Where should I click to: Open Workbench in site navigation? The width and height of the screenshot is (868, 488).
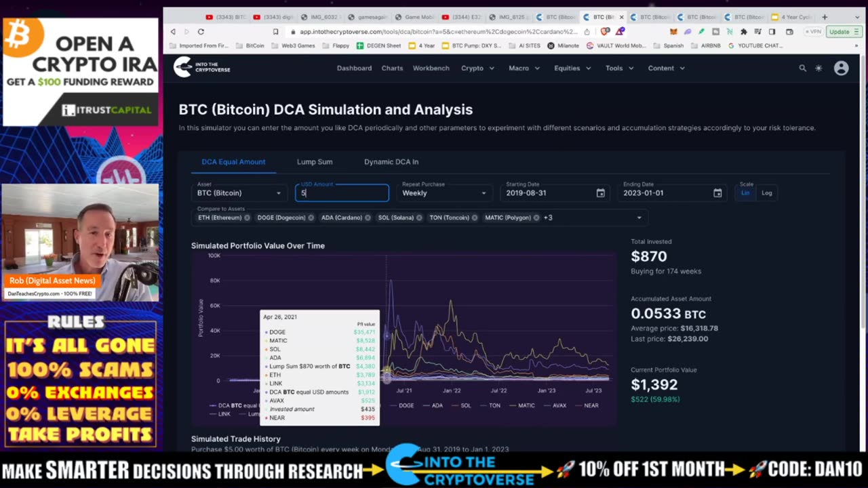pos(431,68)
